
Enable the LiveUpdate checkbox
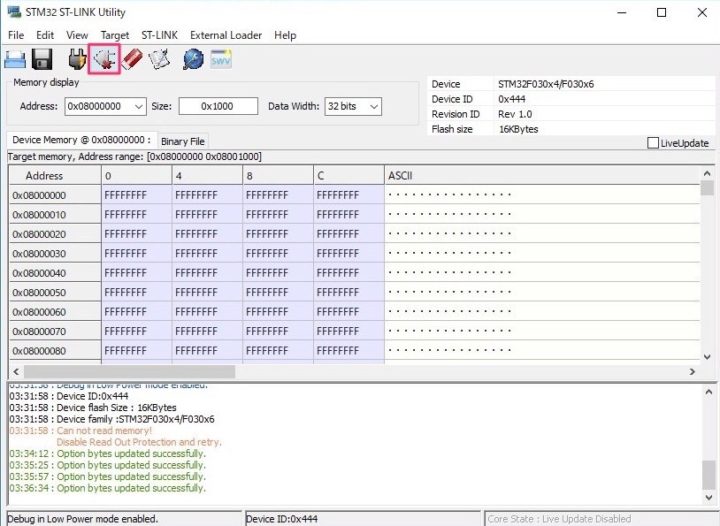(x=654, y=143)
